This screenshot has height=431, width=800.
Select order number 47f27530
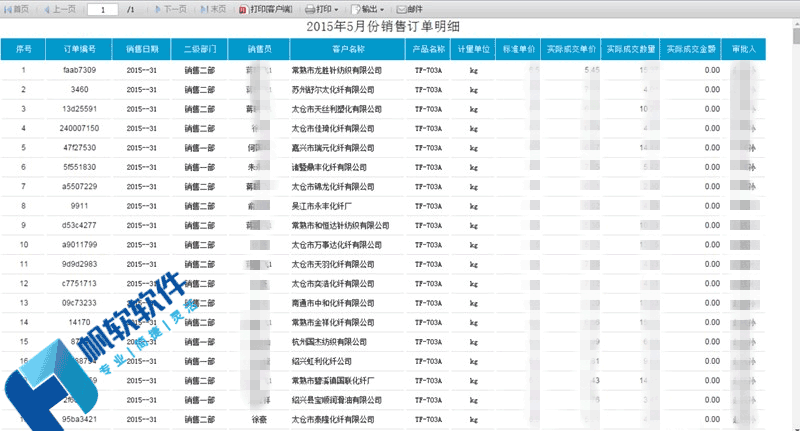79,147
